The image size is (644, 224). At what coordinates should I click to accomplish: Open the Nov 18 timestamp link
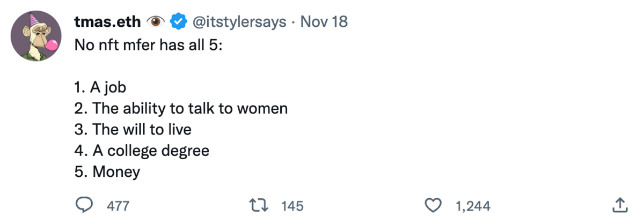pyautogui.click(x=324, y=22)
